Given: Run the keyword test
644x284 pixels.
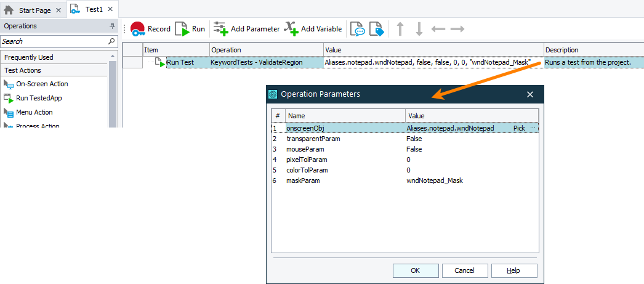Looking at the screenshot, I should (190, 29).
